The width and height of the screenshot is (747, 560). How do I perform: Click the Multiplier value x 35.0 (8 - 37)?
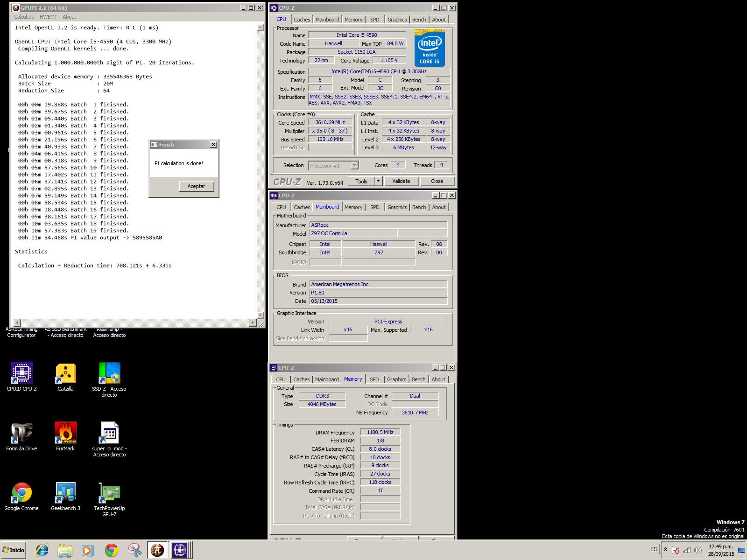tap(330, 131)
